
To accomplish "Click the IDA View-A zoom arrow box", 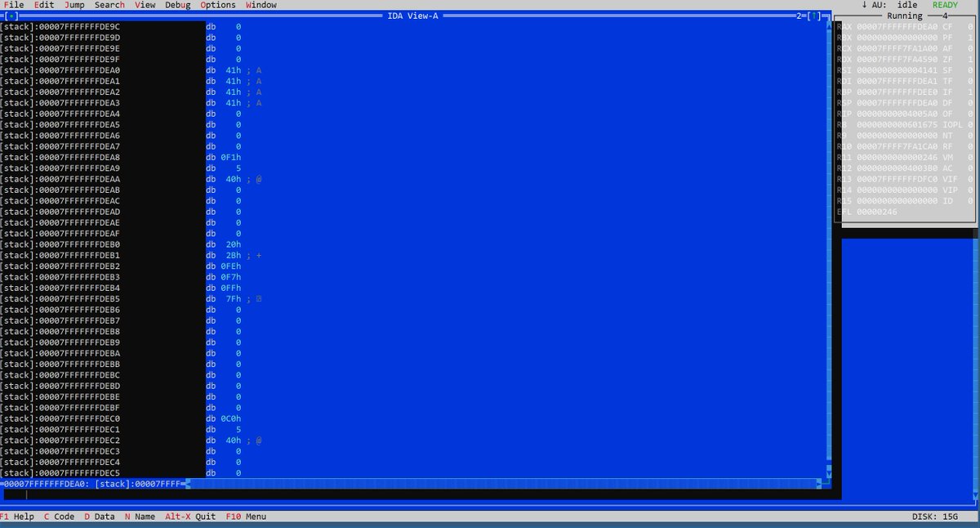I will [814, 16].
